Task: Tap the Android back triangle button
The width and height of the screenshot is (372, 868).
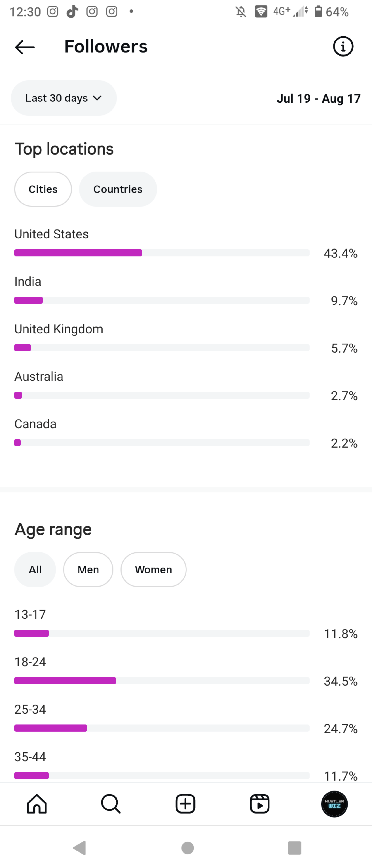Action: [x=80, y=847]
